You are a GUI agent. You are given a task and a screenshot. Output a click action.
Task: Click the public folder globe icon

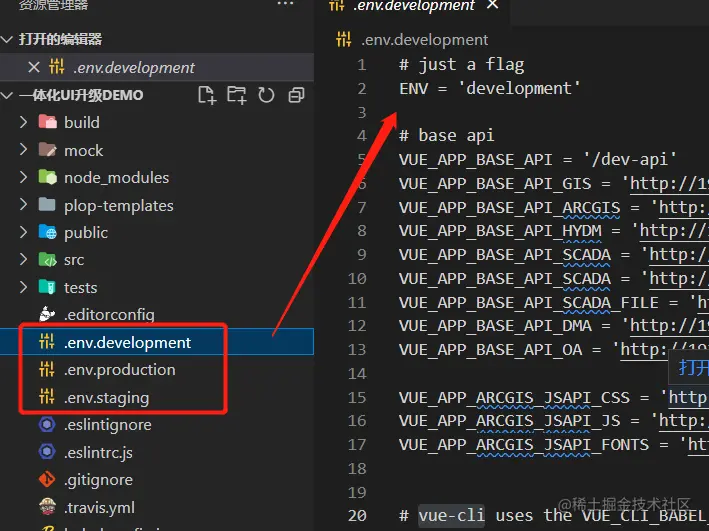click(x=47, y=232)
